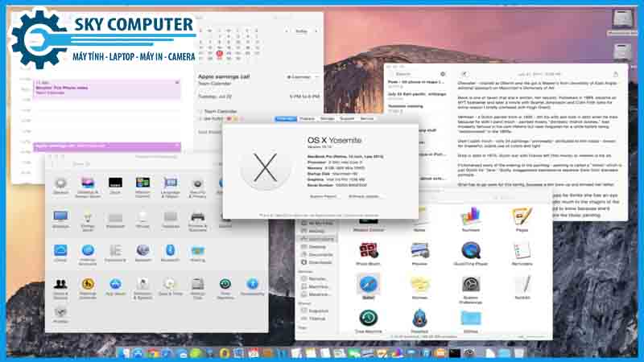The height and width of the screenshot is (362, 644).
Task: Open Date & Time preferences
Action: coord(171,287)
